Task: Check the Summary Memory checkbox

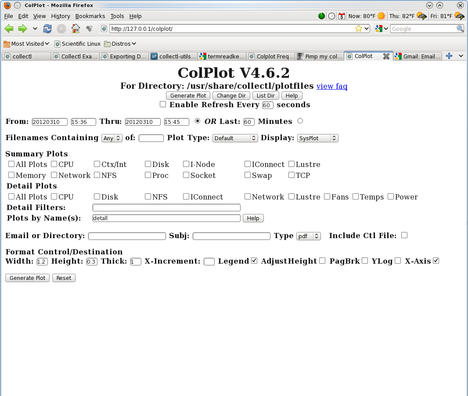Action: click(11, 175)
